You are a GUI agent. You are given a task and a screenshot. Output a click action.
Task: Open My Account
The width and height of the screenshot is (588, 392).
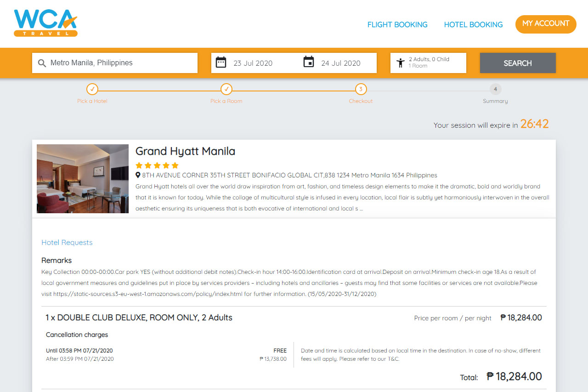[x=546, y=24]
